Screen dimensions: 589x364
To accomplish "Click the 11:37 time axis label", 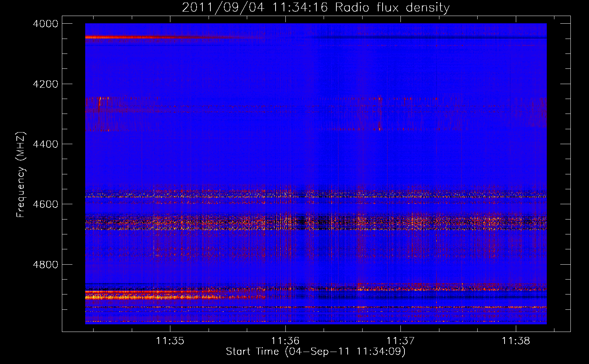I will [x=400, y=341].
